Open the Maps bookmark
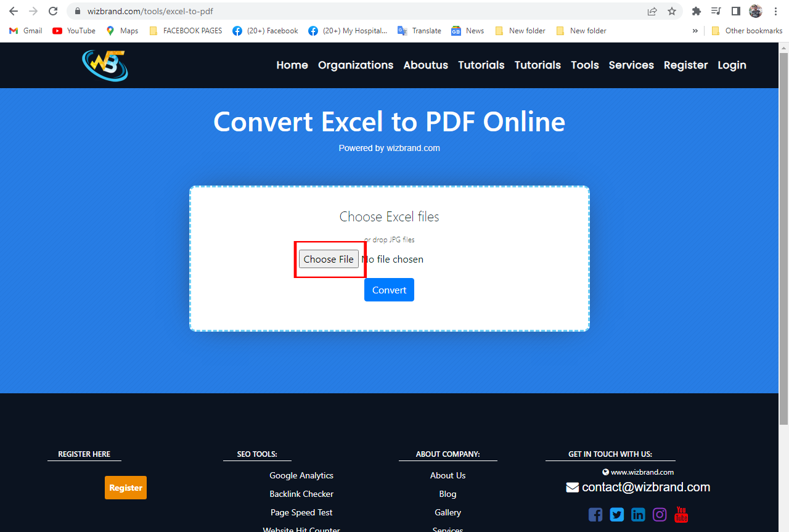 pos(122,31)
